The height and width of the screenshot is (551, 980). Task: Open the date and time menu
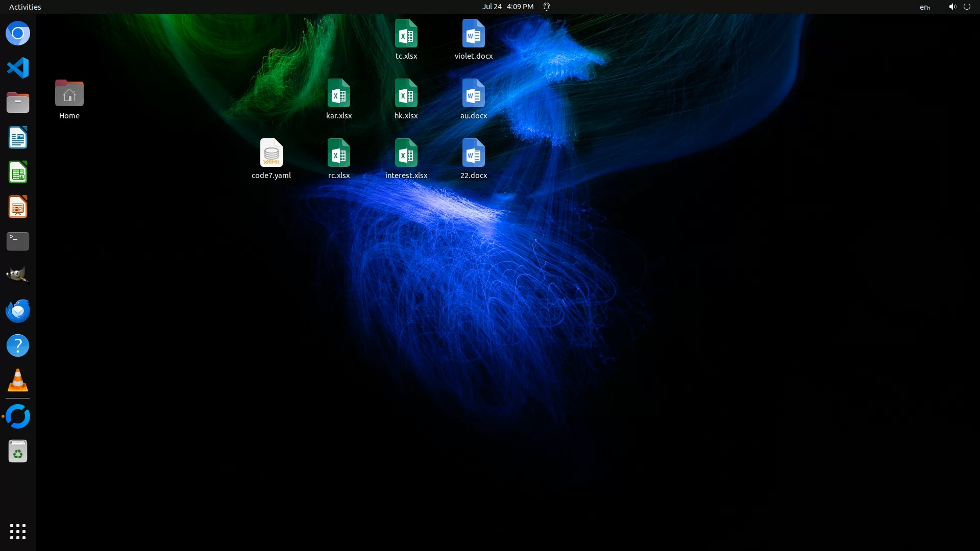pos(507,7)
